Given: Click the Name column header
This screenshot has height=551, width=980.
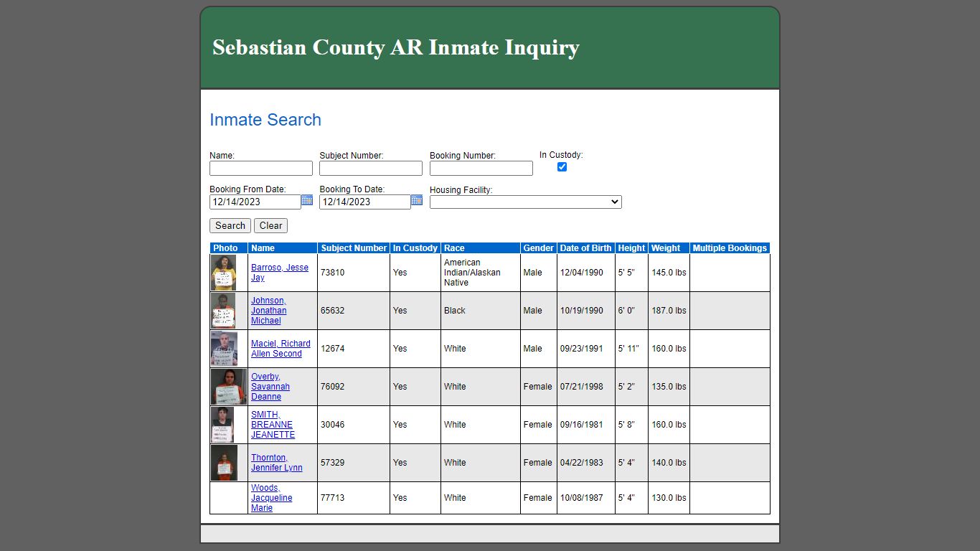Looking at the screenshot, I should [283, 248].
